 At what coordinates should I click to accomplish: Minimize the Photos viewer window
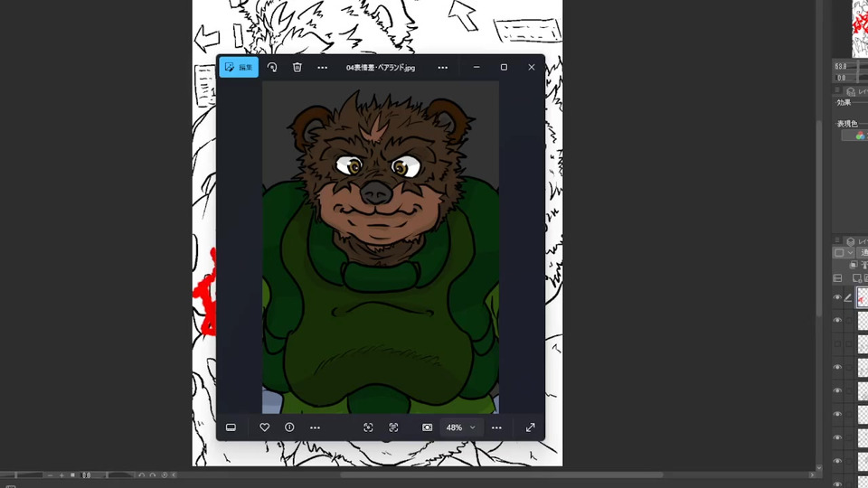[x=476, y=67]
